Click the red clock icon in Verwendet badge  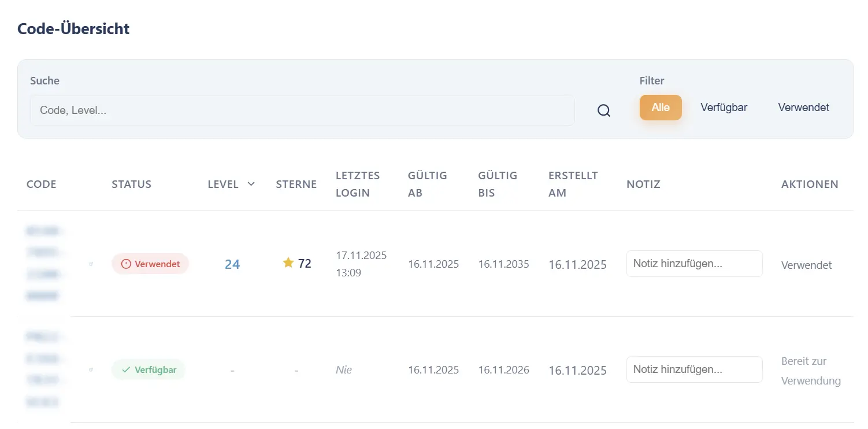[x=126, y=264]
